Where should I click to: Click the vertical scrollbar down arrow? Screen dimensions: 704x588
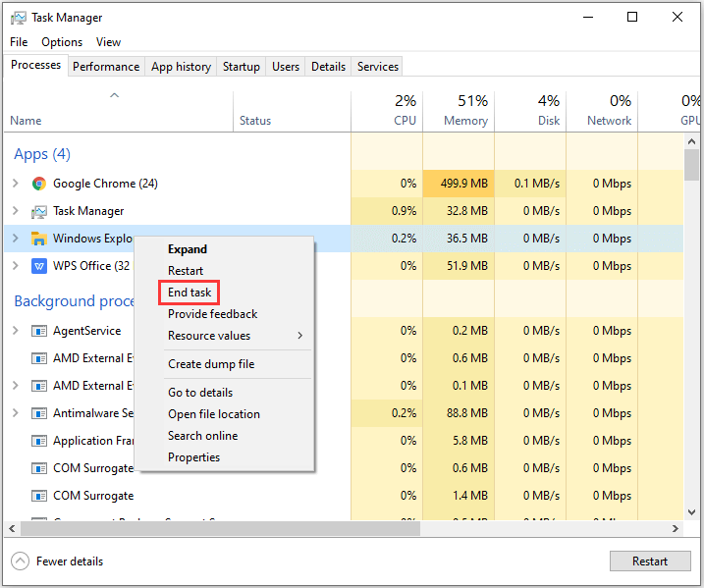pyautogui.click(x=691, y=512)
